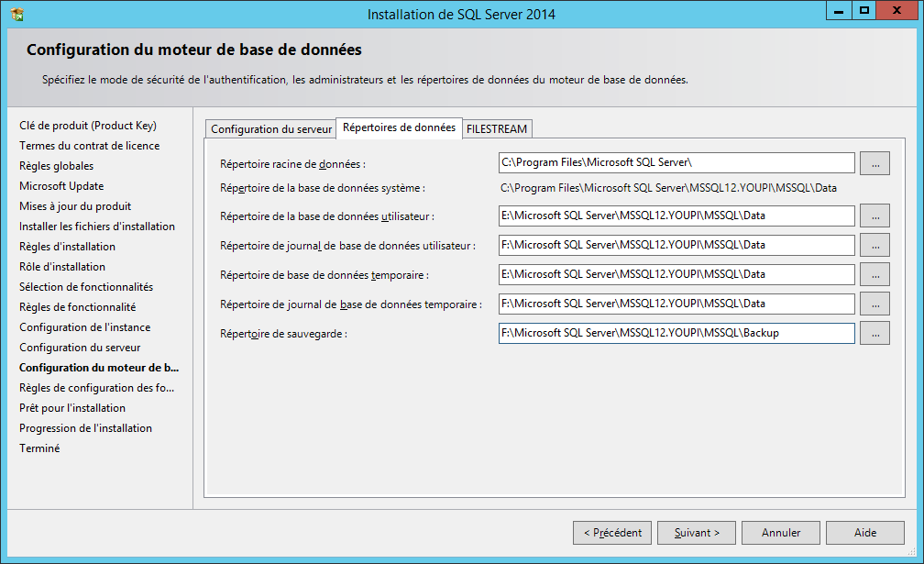Select 'Clé de produit (Product Key)' step
The image size is (924, 564).
(x=88, y=126)
